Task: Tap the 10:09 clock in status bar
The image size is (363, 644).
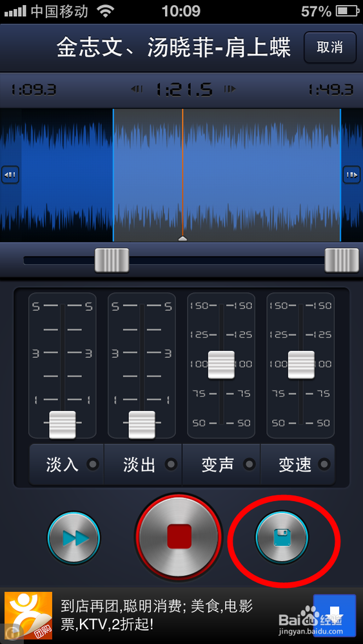Action: pyautogui.click(x=181, y=12)
